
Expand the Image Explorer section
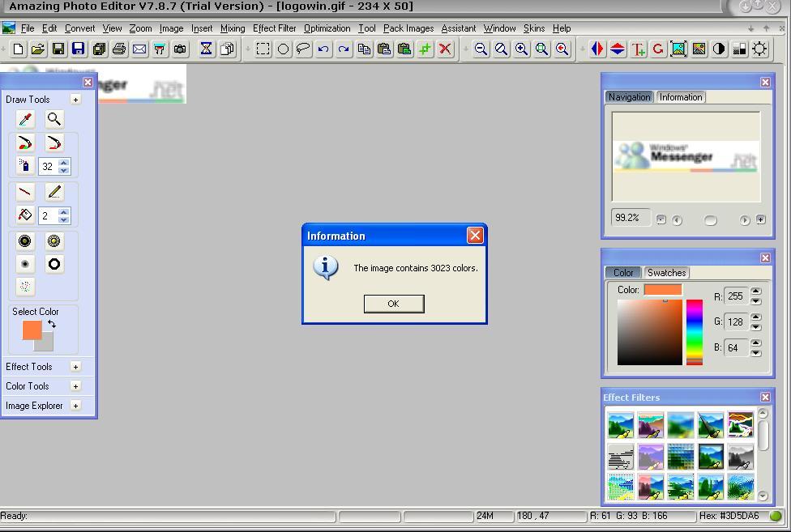(75, 406)
